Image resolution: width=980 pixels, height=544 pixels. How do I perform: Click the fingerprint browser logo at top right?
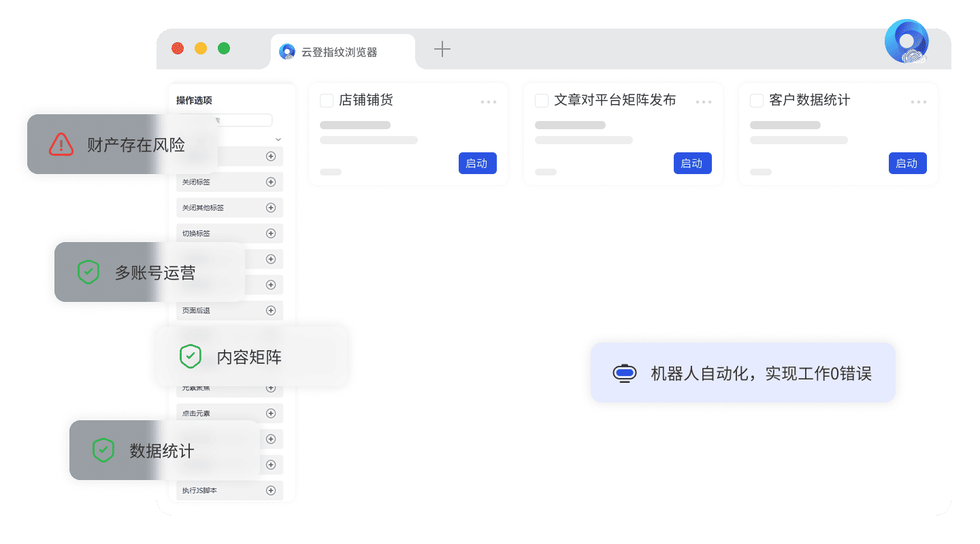click(x=906, y=42)
